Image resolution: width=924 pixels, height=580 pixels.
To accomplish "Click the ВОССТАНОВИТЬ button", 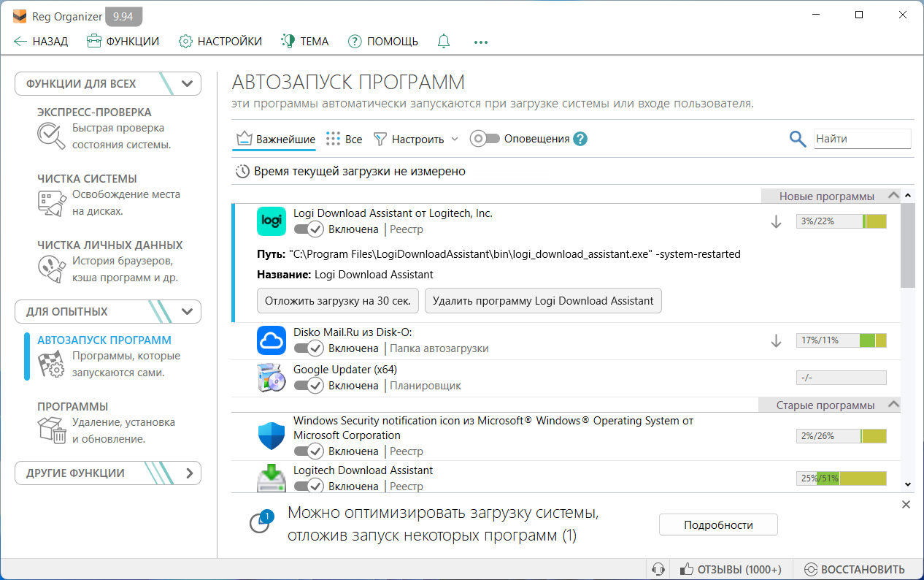I will coord(855,569).
